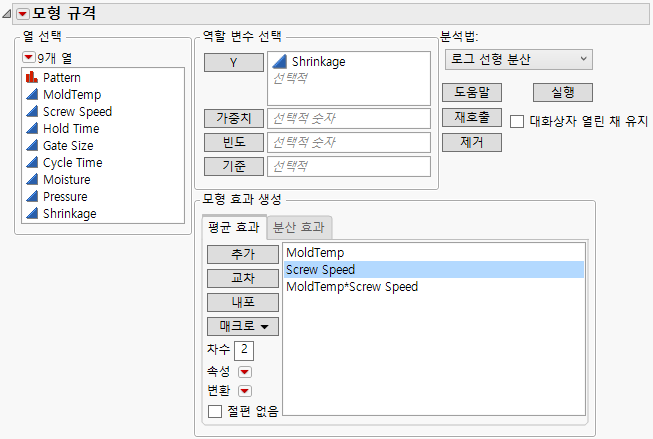
Task: Click the Shrinkage icon in Y role box
Action: coord(279,62)
